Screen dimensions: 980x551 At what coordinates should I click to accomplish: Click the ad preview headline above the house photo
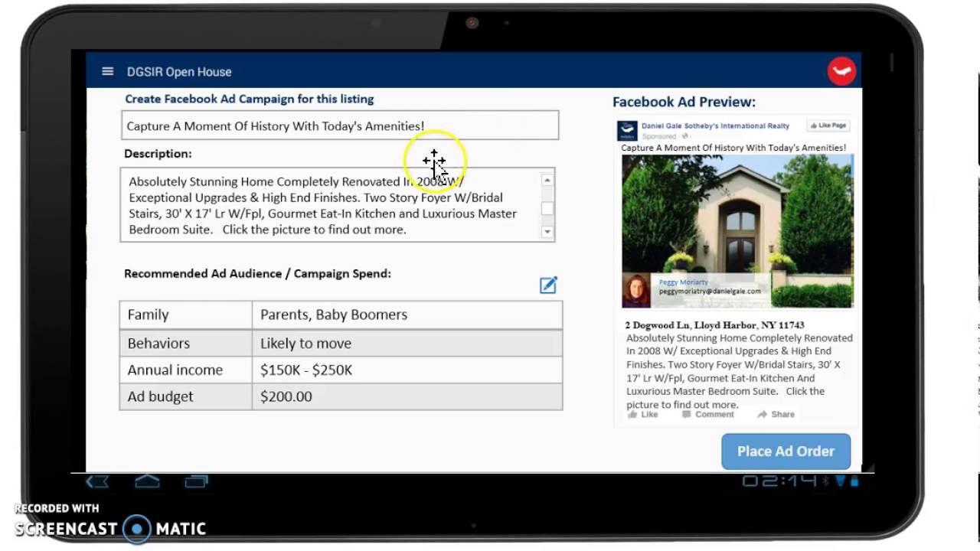tap(733, 148)
